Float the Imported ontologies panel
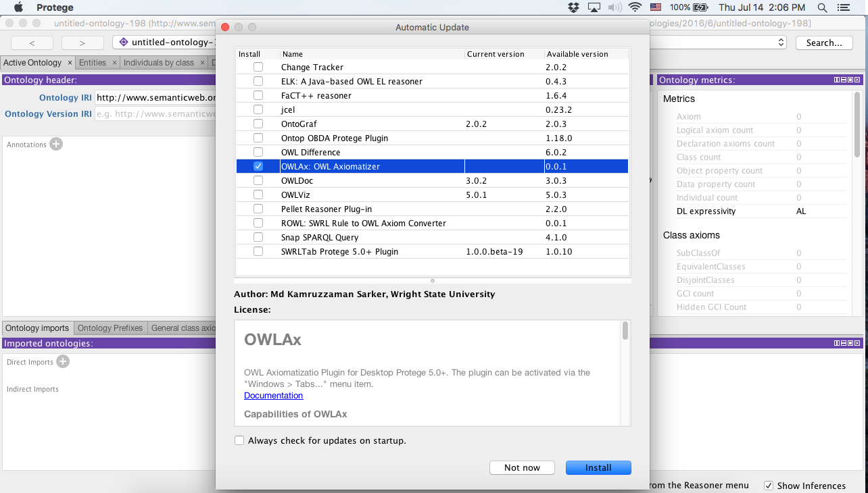 click(850, 343)
